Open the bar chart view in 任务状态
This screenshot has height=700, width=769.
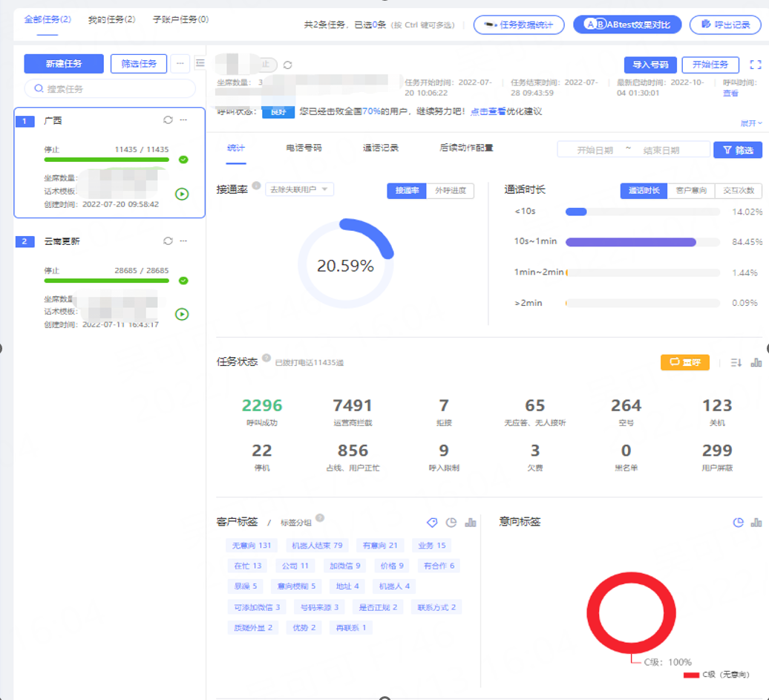pyautogui.click(x=756, y=362)
